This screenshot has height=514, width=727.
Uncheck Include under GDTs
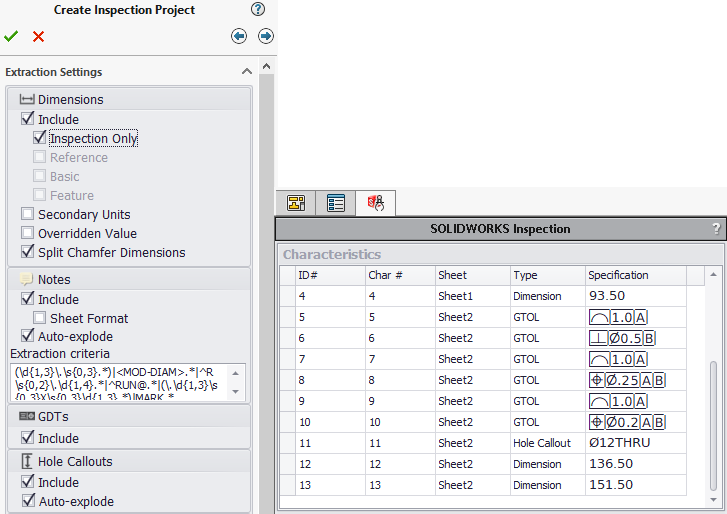(x=28, y=438)
